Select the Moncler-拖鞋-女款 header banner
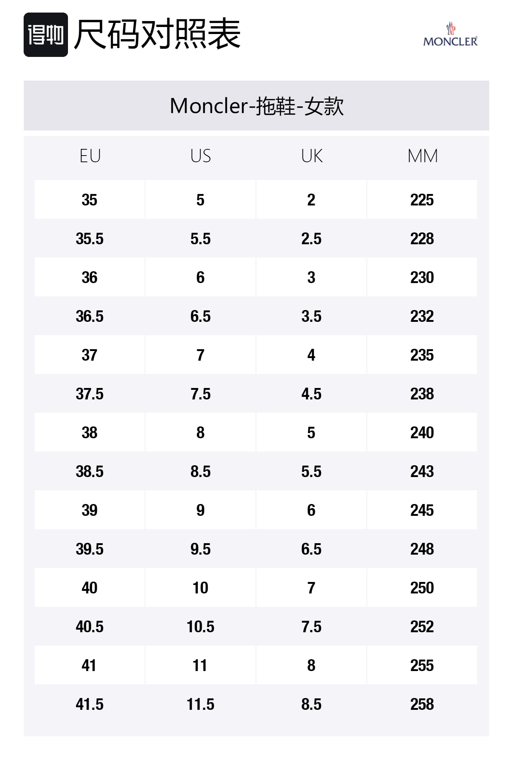 tap(256, 106)
